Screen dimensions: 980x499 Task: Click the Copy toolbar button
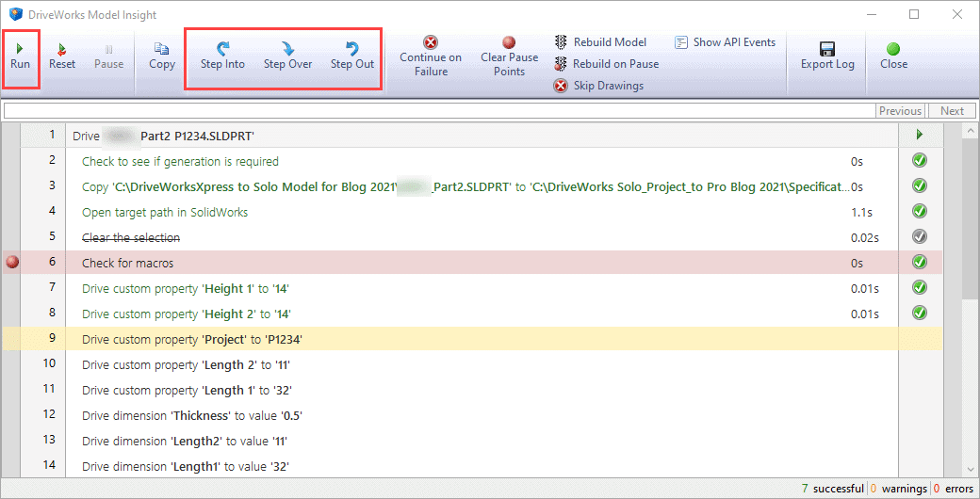click(162, 56)
